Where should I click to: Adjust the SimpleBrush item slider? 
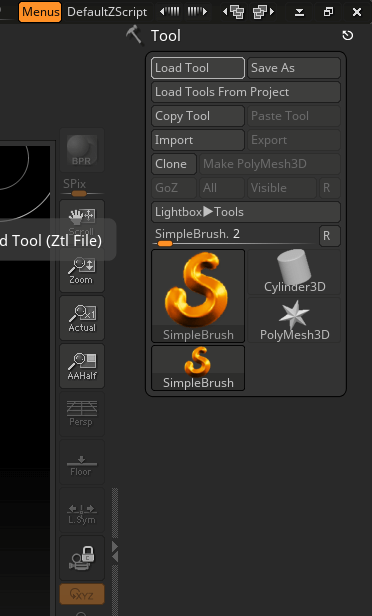[234, 236]
